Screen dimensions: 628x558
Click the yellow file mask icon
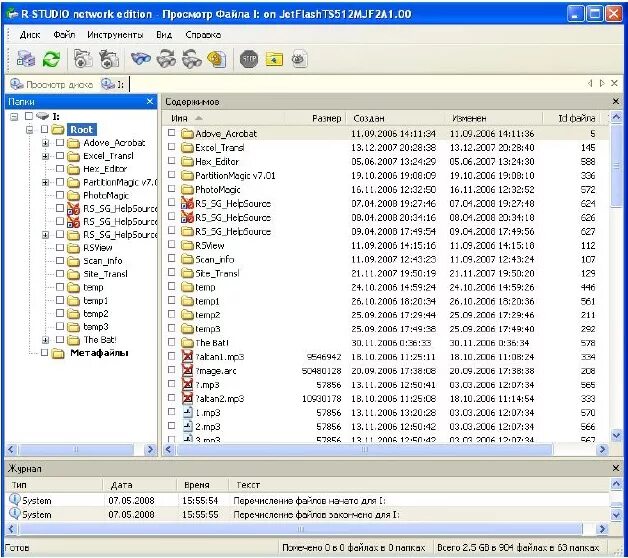click(217, 59)
